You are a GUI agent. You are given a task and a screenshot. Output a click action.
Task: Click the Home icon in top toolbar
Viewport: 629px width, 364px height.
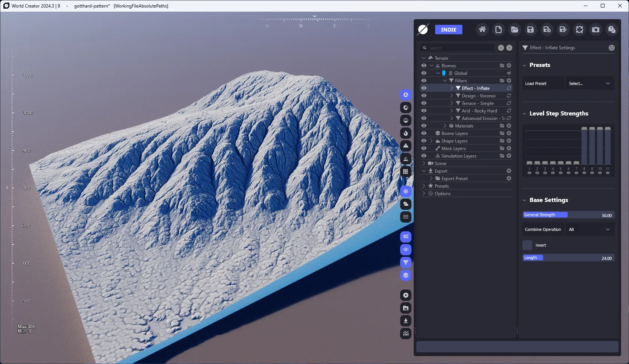[x=482, y=29]
